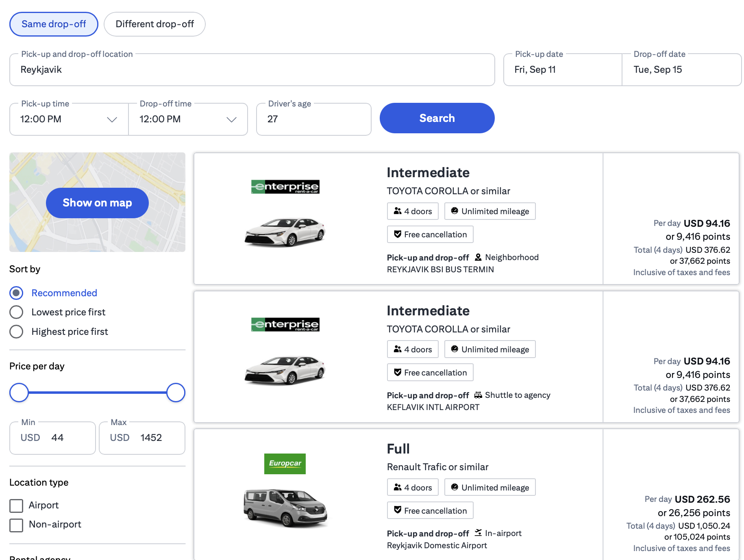Image resolution: width=744 pixels, height=560 pixels.
Task: Click the in-airport icon on the Renault Trafic listing
Action: point(479,533)
